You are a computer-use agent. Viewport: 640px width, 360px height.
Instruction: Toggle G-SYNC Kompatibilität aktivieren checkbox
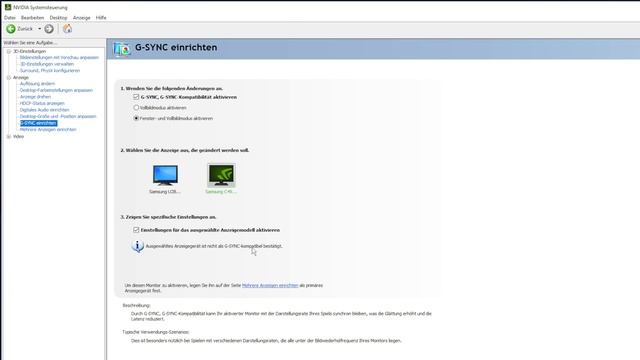click(136, 97)
